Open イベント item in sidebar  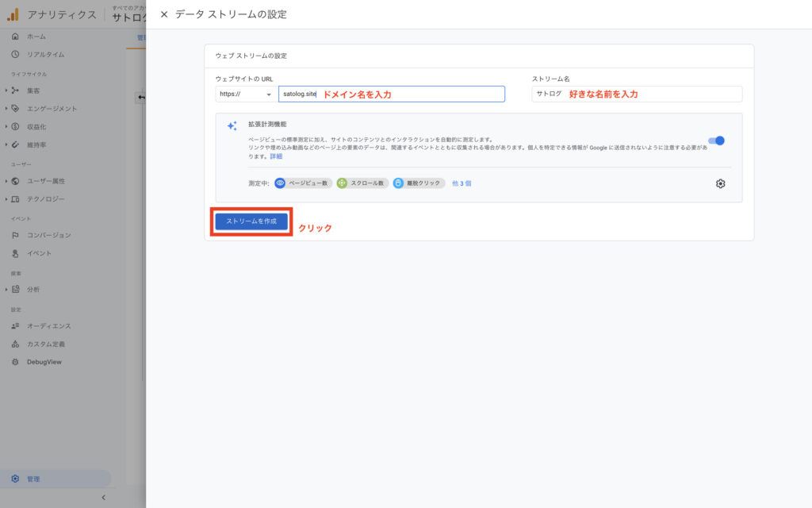(x=39, y=253)
